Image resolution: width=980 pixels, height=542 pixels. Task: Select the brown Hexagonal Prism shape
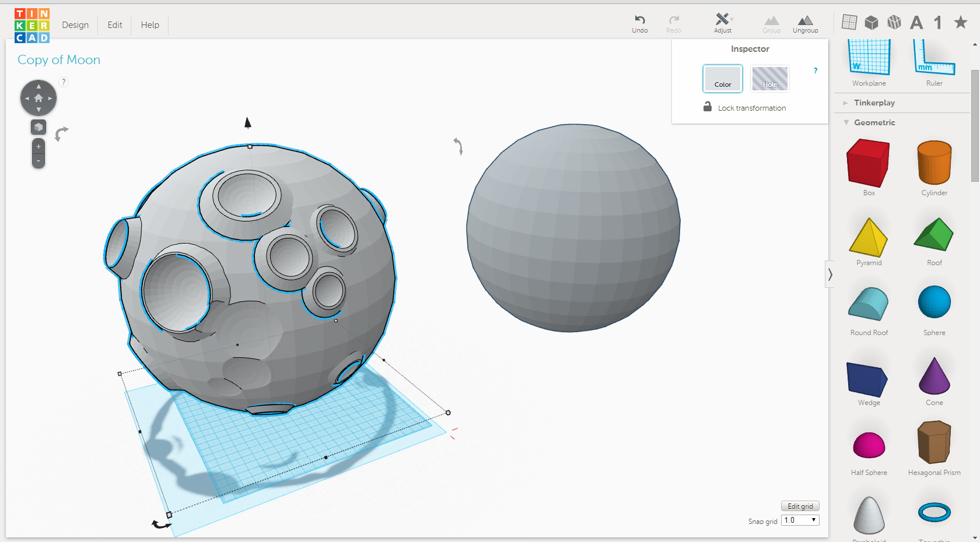click(934, 442)
